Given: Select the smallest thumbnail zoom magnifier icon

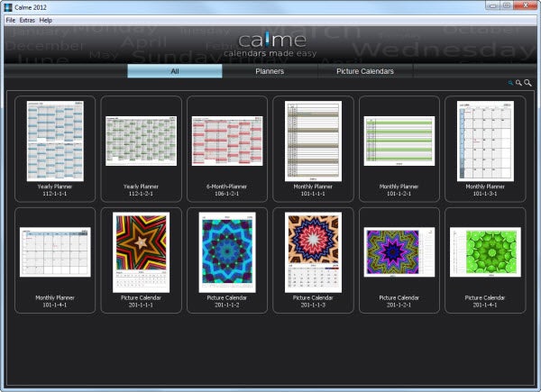Looking at the screenshot, I should [510, 83].
